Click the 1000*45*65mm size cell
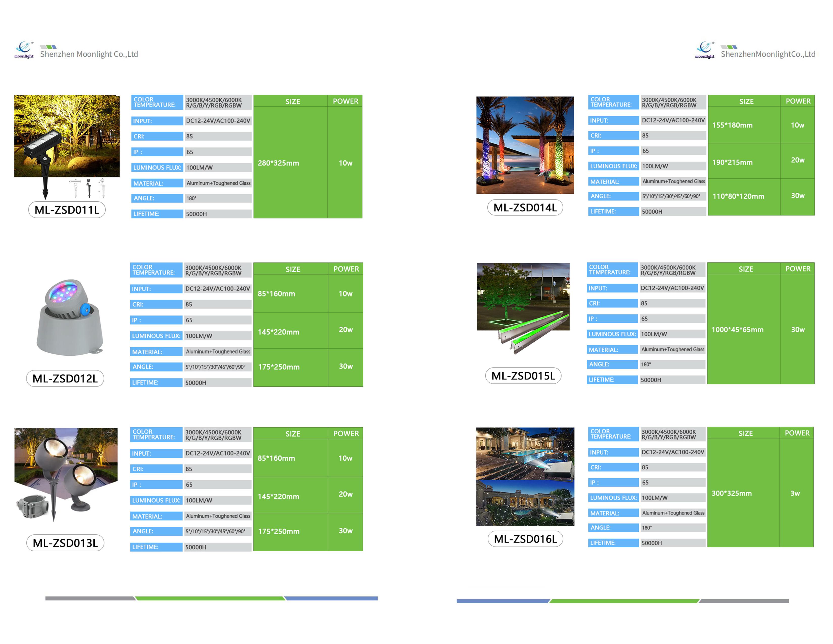 [737, 330]
